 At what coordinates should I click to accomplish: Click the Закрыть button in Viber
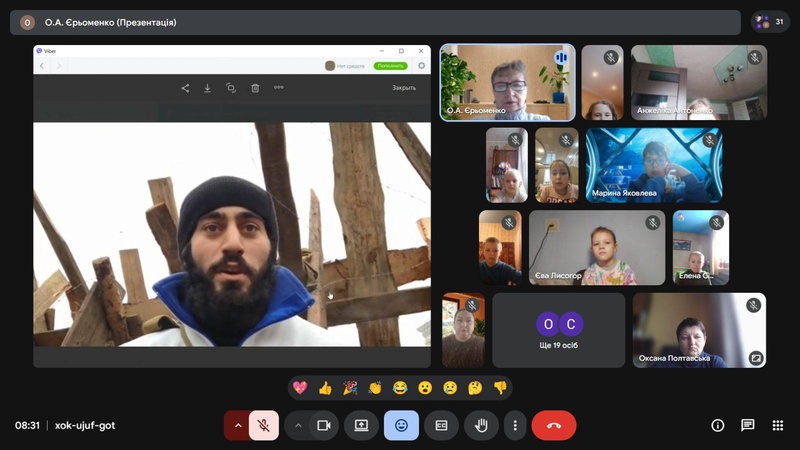404,88
